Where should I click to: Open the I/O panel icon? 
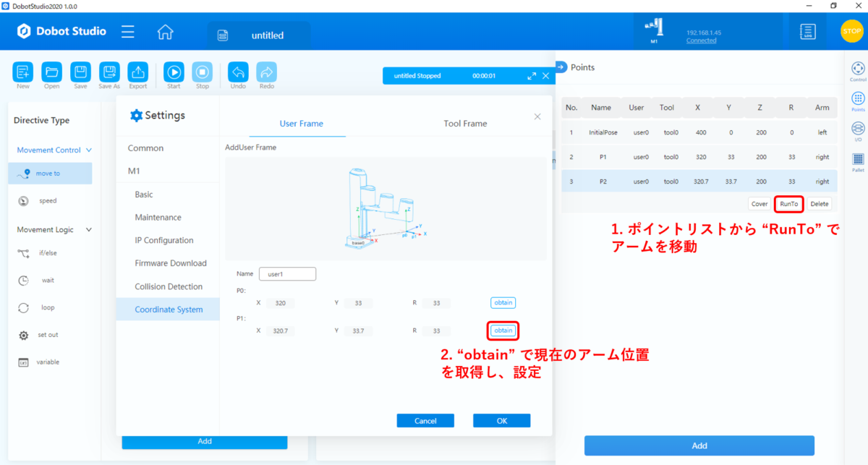coord(857,128)
